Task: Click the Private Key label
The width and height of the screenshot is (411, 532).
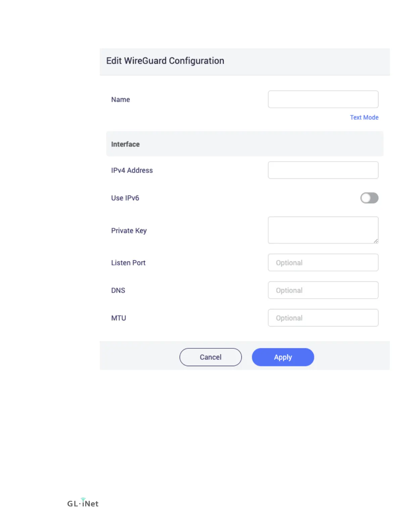Action: (129, 231)
